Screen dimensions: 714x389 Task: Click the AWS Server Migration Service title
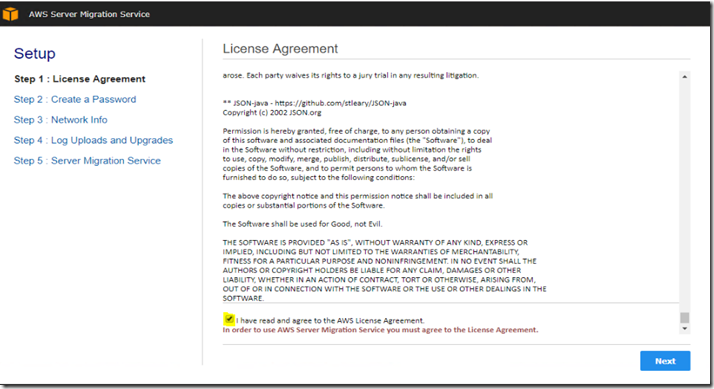coord(89,14)
